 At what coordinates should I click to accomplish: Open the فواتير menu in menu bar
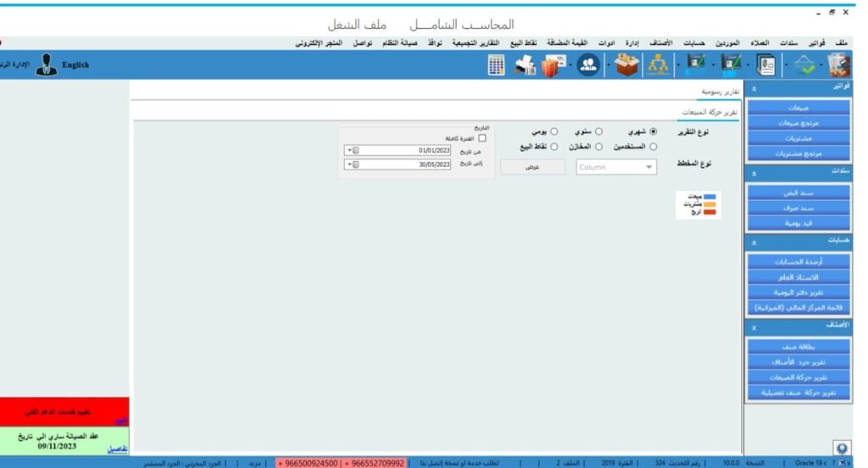pyautogui.click(x=816, y=42)
